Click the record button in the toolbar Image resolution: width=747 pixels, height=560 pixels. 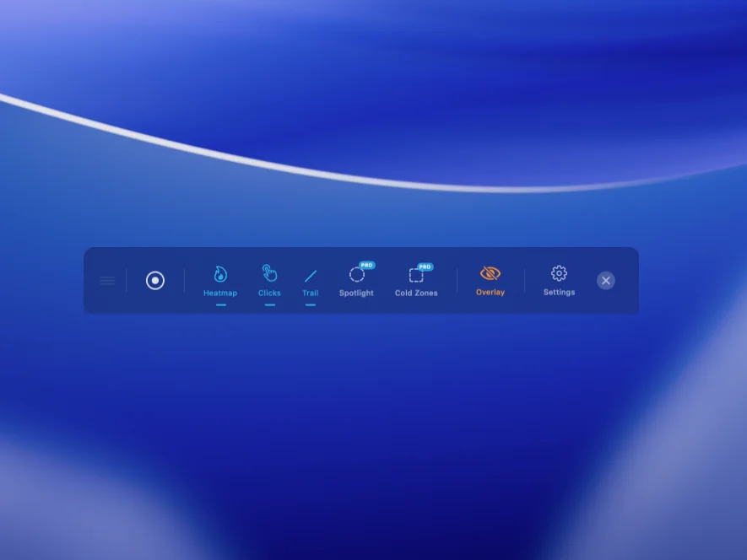(x=154, y=281)
